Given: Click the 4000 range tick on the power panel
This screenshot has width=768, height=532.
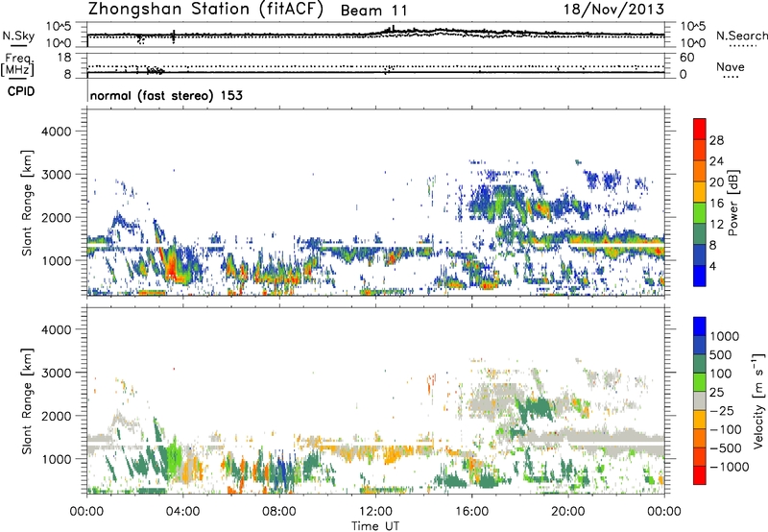Looking at the screenshot, I should click(x=57, y=132).
